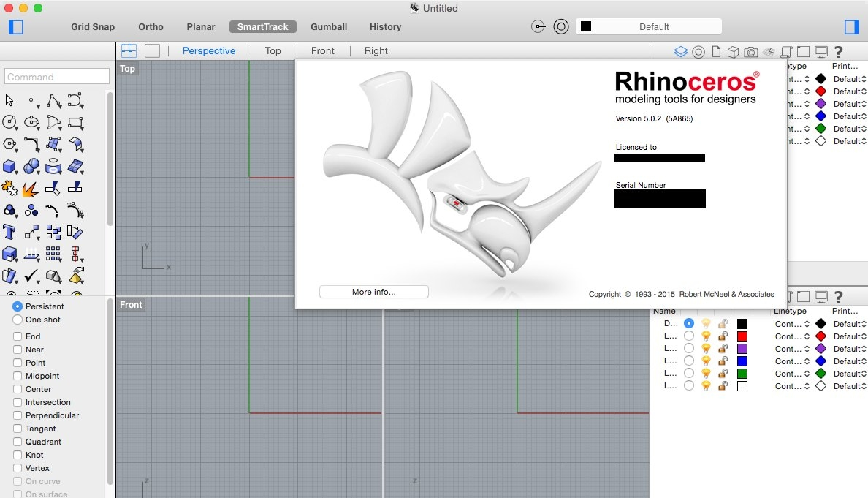Open black layer print width, upper panel
This screenshot has height=498, width=868.
pyautogui.click(x=850, y=79)
